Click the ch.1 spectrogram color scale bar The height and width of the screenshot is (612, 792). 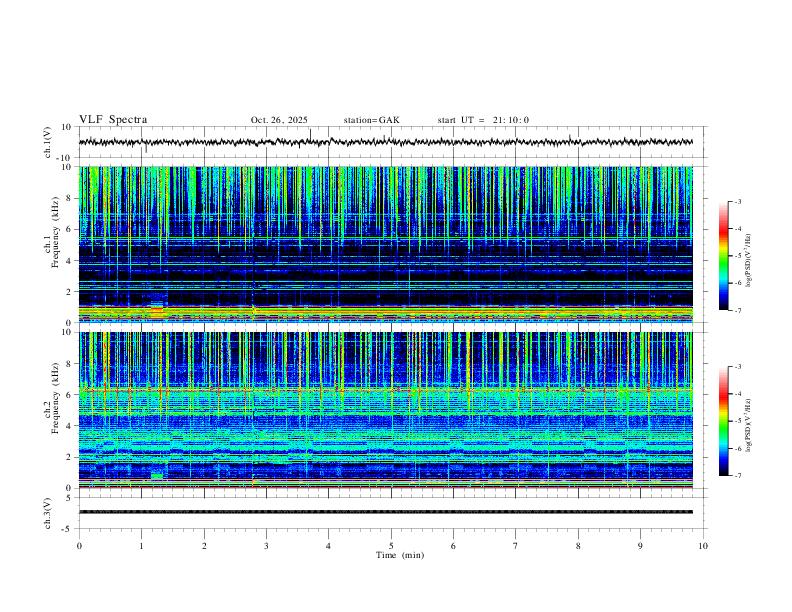(x=723, y=256)
